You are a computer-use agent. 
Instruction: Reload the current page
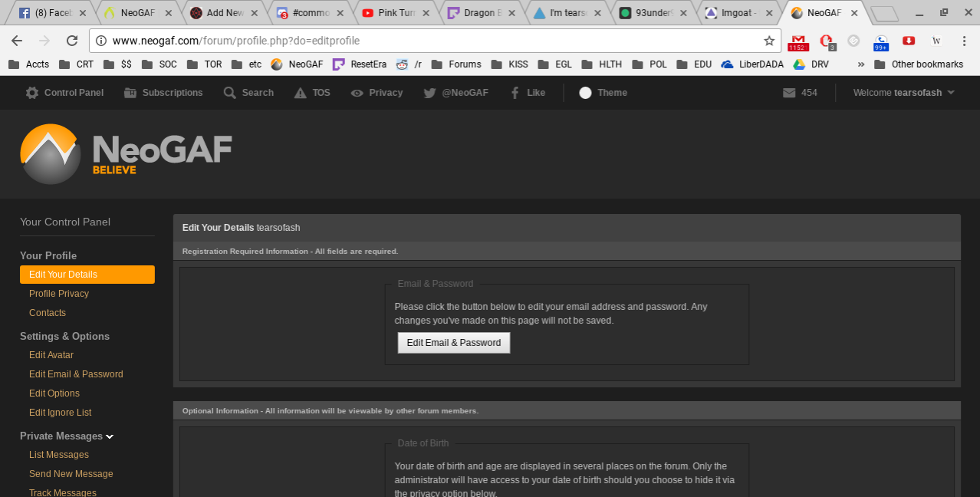pyautogui.click(x=72, y=41)
